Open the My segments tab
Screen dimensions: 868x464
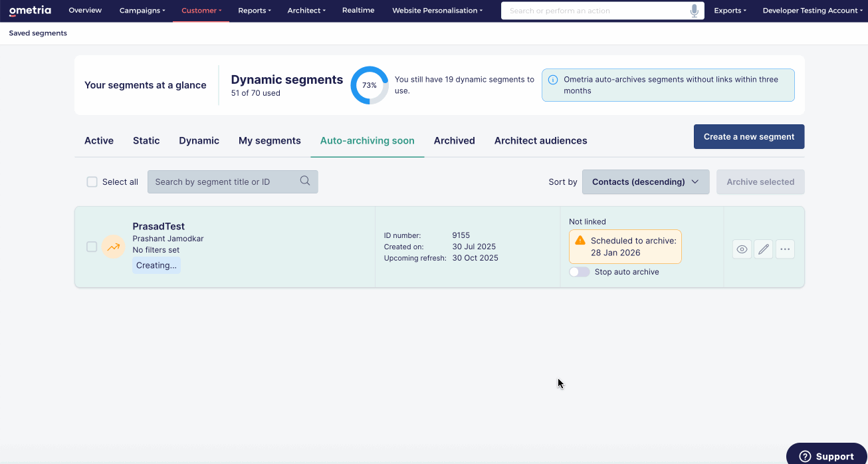tap(270, 140)
